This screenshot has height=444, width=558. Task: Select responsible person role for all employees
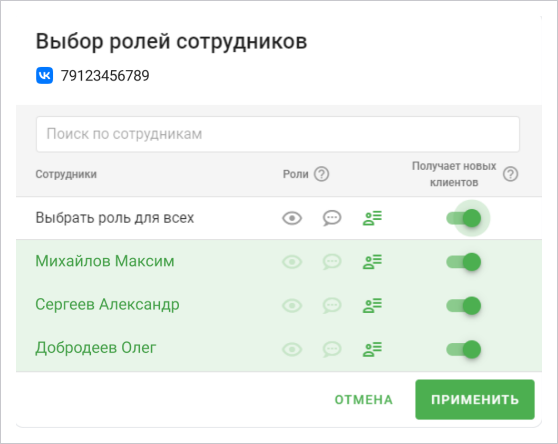pyautogui.click(x=372, y=218)
